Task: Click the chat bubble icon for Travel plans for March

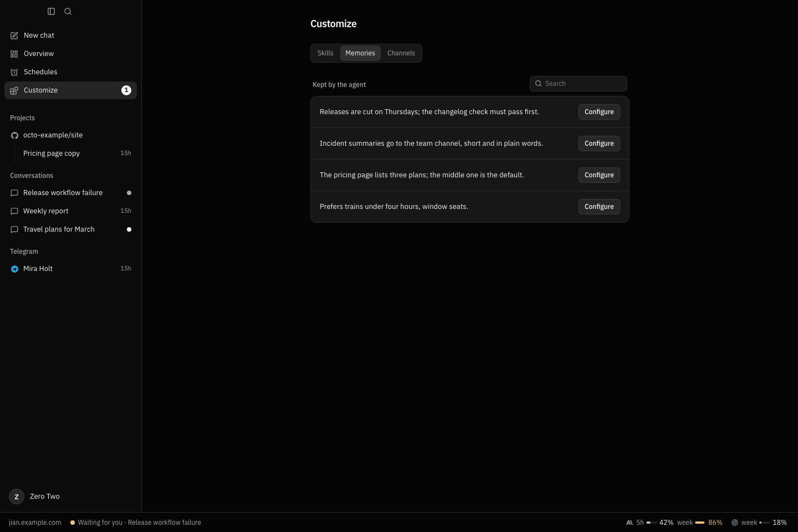Action: (x=14, y=229)
